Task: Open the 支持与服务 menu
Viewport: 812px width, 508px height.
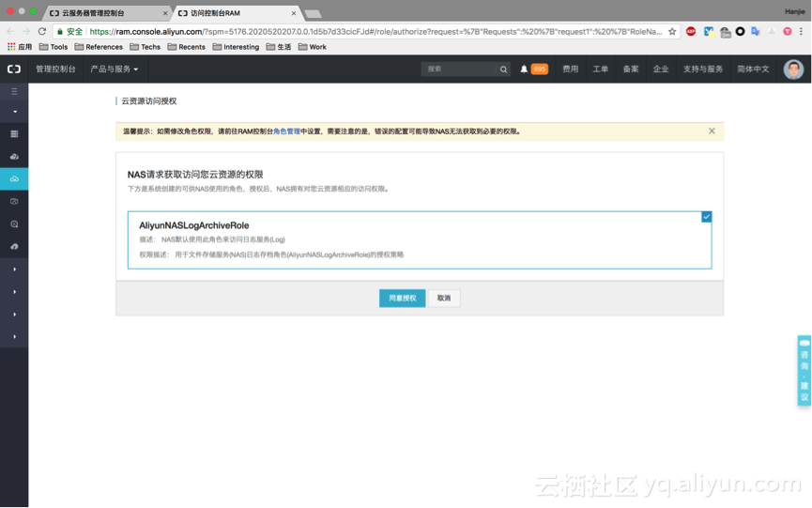Action: (703, 69)
